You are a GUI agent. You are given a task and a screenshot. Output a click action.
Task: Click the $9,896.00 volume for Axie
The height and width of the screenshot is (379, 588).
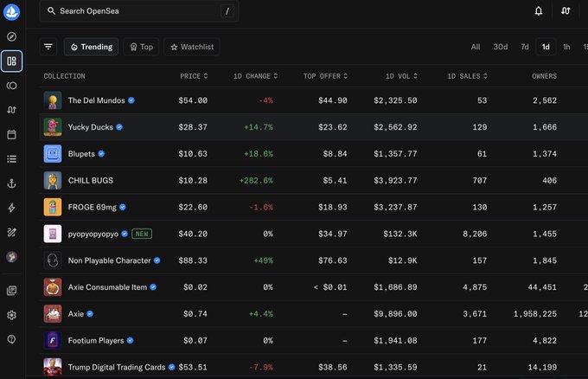395,314
